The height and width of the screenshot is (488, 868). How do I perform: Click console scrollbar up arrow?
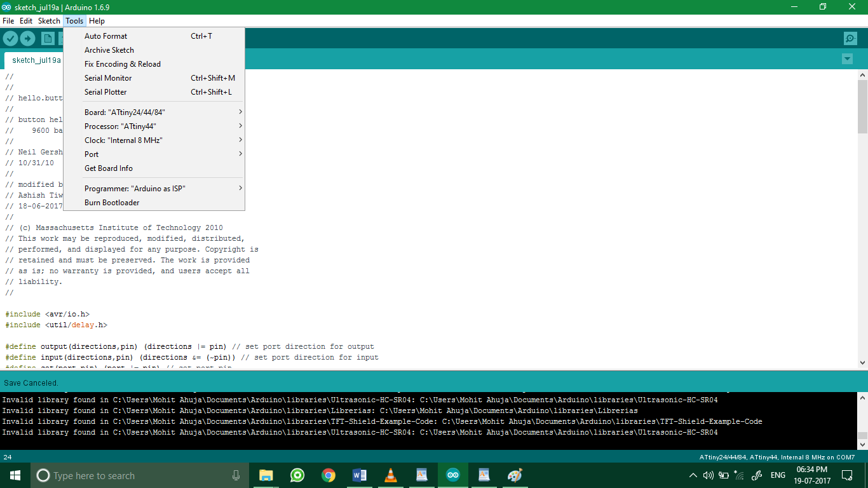coord(862,398)
